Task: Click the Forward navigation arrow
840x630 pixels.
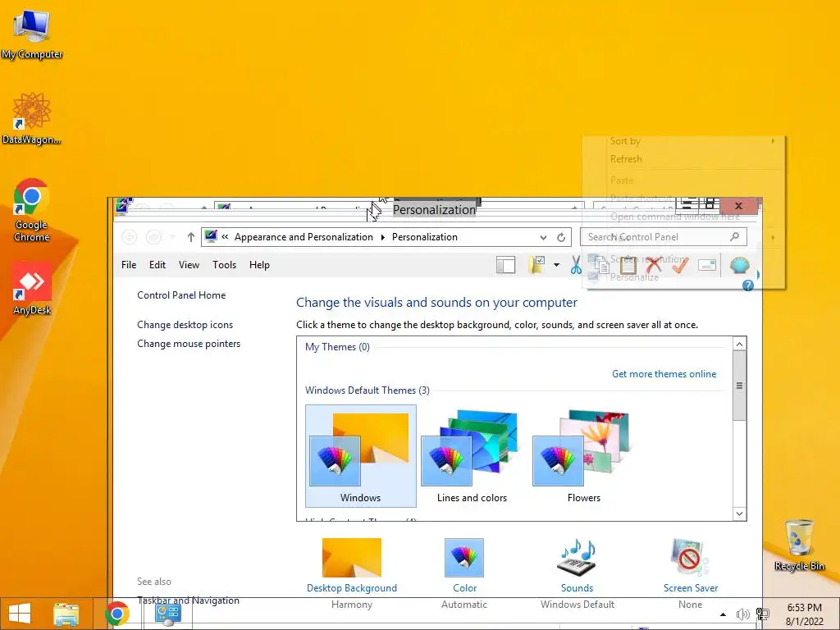Action: tap(153, 237)
